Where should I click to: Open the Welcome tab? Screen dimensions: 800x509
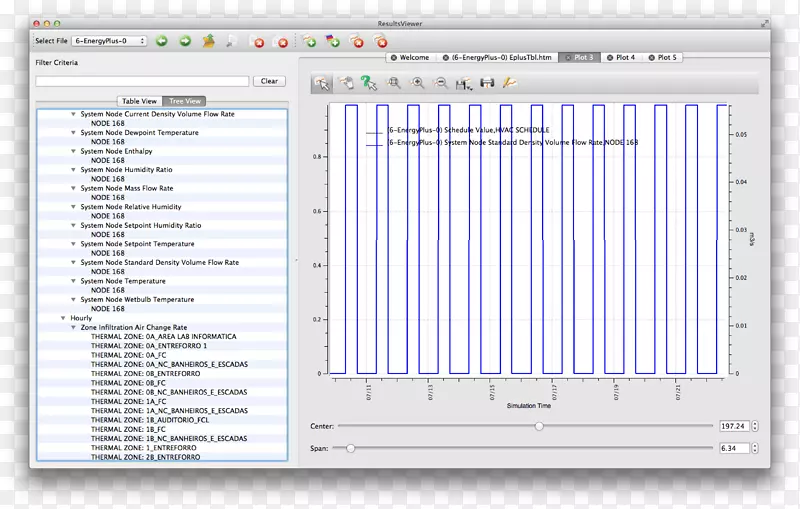(414, 58)
